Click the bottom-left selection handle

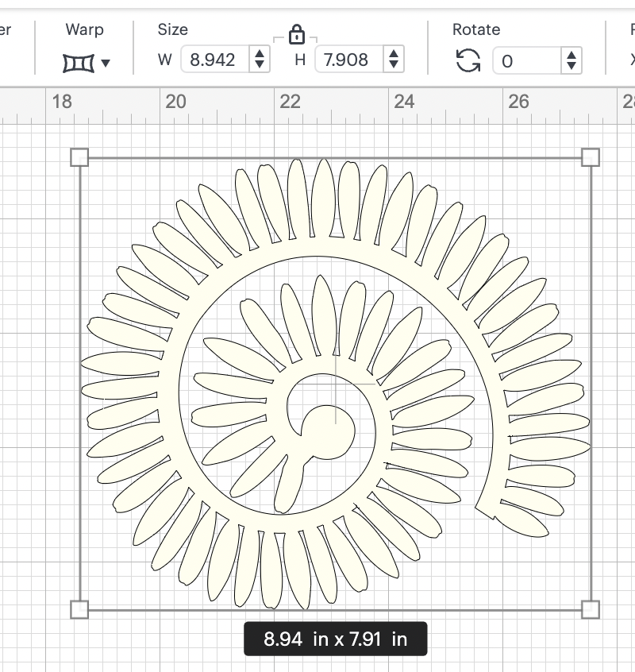tap(79, 609)
